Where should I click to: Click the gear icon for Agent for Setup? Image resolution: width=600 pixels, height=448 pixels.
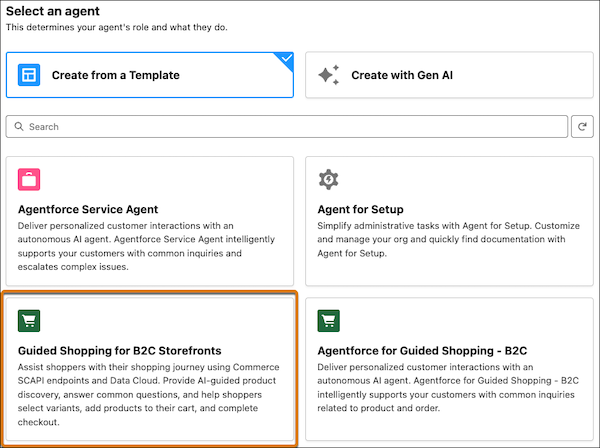click(x=328, y=179)
